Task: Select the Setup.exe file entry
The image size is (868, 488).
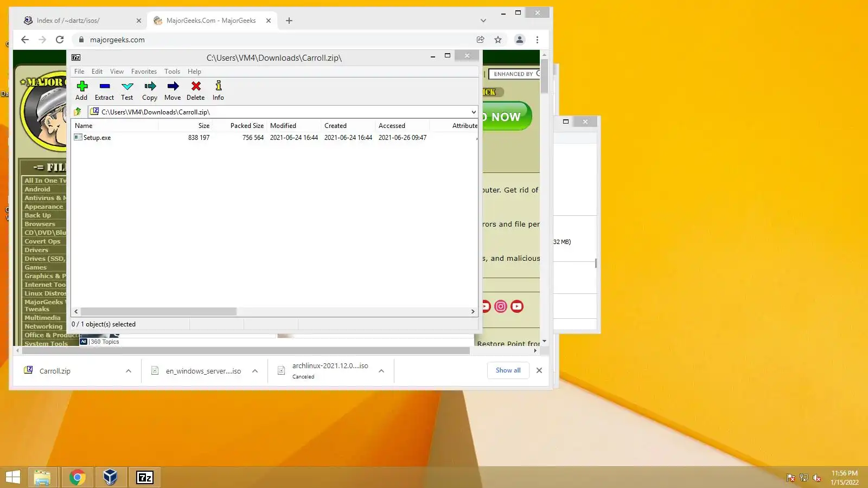Action: point(97,138)
